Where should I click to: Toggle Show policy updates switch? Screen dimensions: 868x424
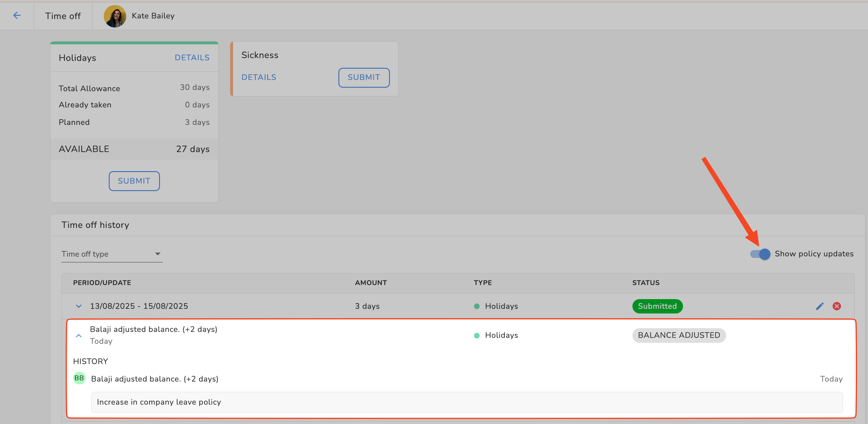pyautogui.click(x=760, y=254)
